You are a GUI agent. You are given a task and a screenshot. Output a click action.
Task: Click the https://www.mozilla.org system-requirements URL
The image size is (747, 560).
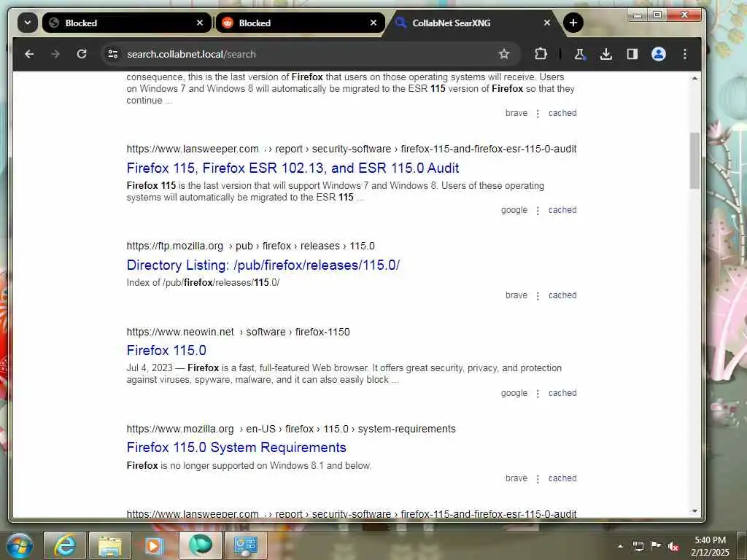[291, 429]
